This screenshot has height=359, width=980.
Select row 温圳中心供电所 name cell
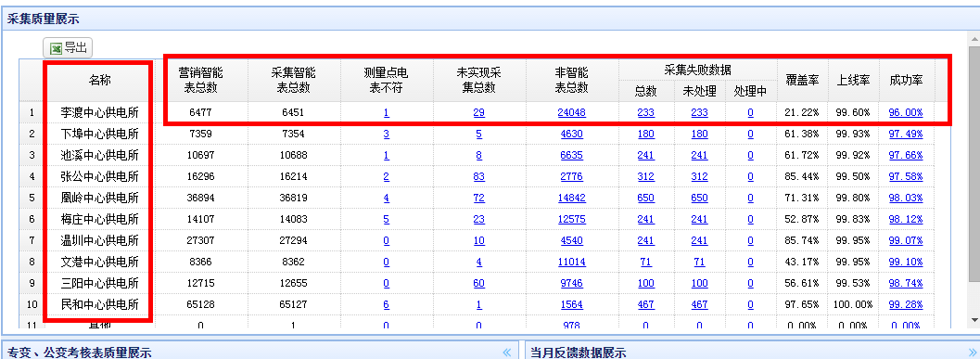[99, 240]
